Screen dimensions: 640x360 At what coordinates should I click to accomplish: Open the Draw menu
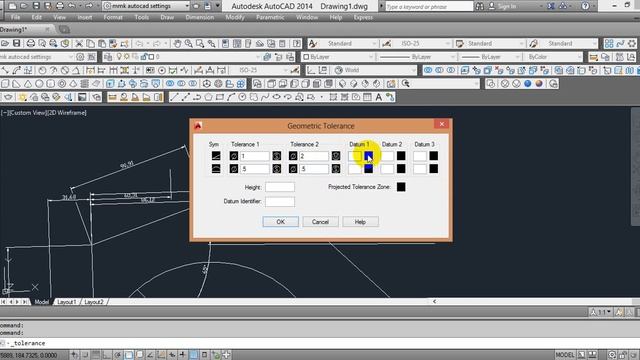pos(167,17)
